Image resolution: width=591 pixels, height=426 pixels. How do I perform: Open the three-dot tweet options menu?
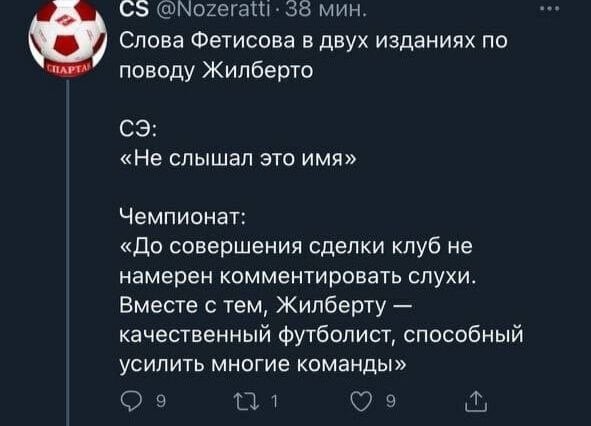pos(550,8)
